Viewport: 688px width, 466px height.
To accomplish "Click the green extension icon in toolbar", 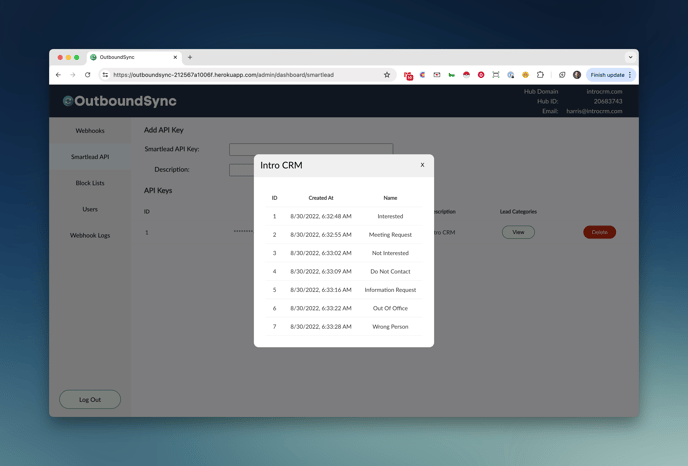I will [452, 75].
